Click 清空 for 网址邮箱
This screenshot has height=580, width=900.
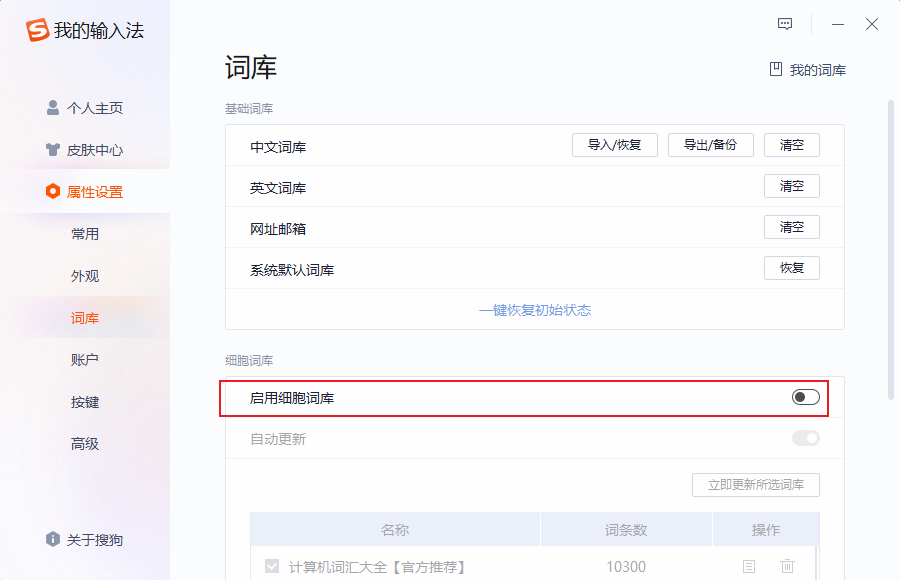pos(792,227)
